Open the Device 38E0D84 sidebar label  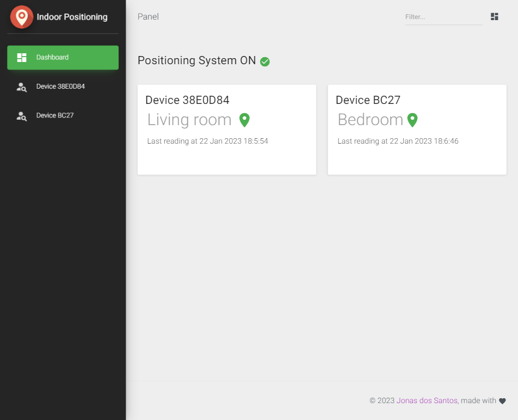pyautogui.click(x=60, y=87)
